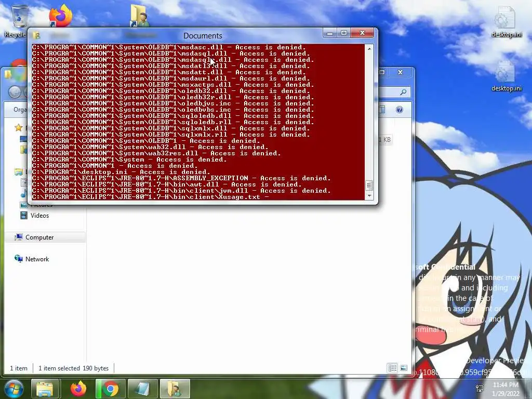The height and width of the screenshot is (399, 532).
Task: Click the Videos library icon
Action: [24, 216]
